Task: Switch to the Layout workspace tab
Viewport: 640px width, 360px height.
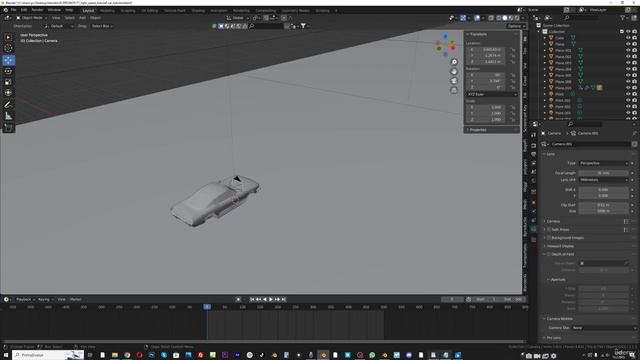Action: (88, 10)
